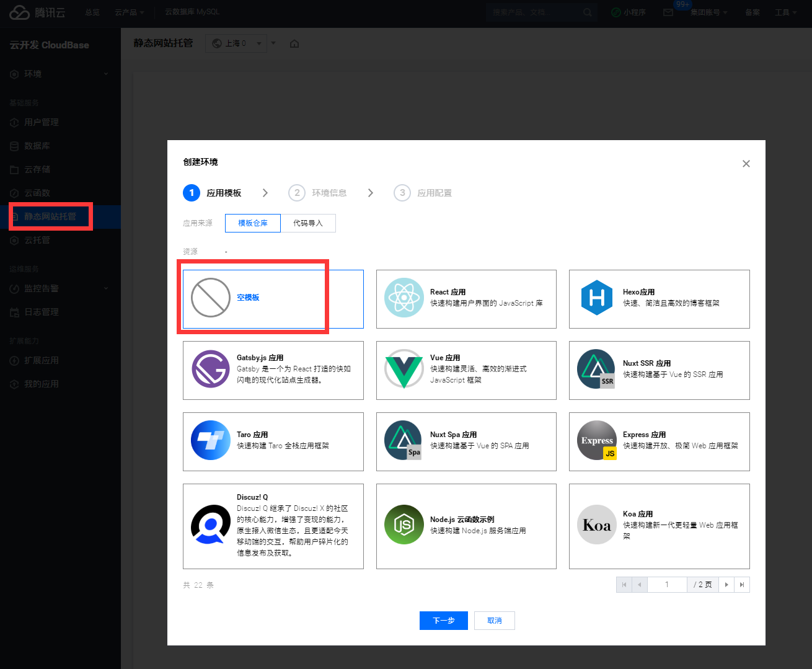Open 云数据库 MySQL top navigation item
The image size is (812, 669).
192,12
